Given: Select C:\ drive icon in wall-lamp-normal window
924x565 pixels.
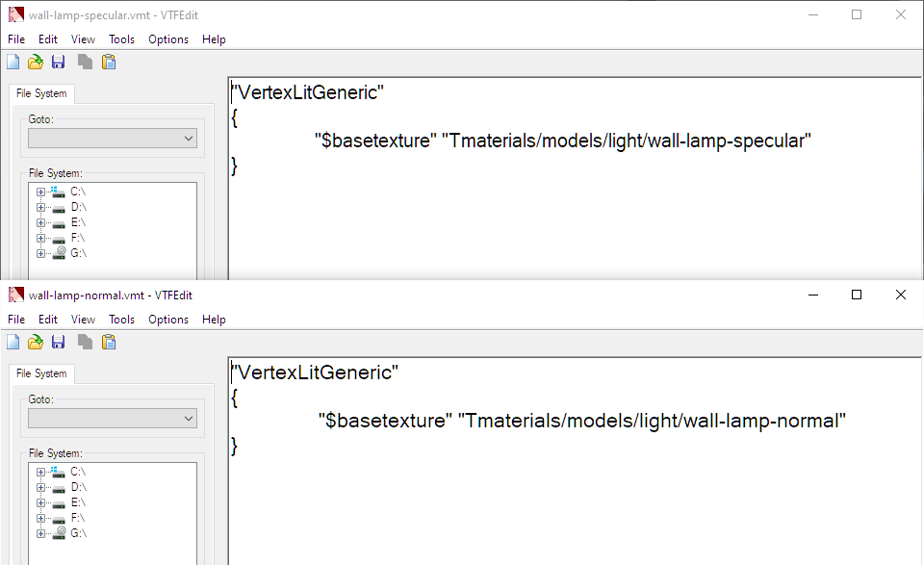Looking at the screenshot, I should click(58, 472).
